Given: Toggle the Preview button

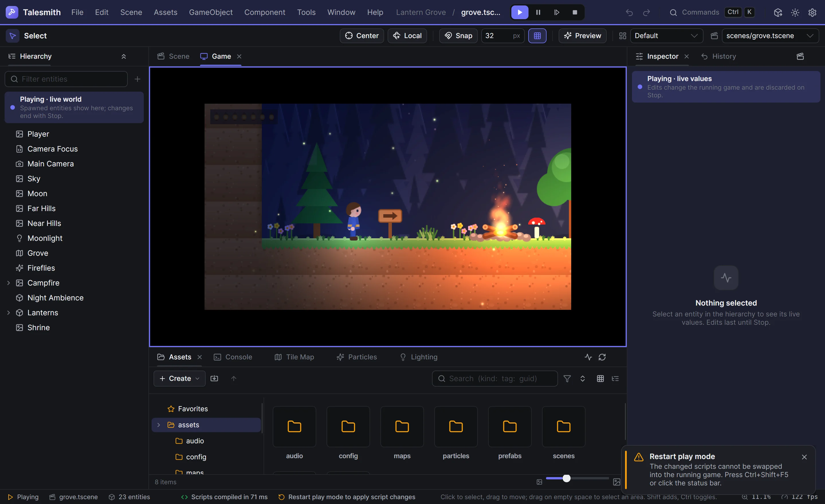Looking at the screenshot, I should 582,36.
